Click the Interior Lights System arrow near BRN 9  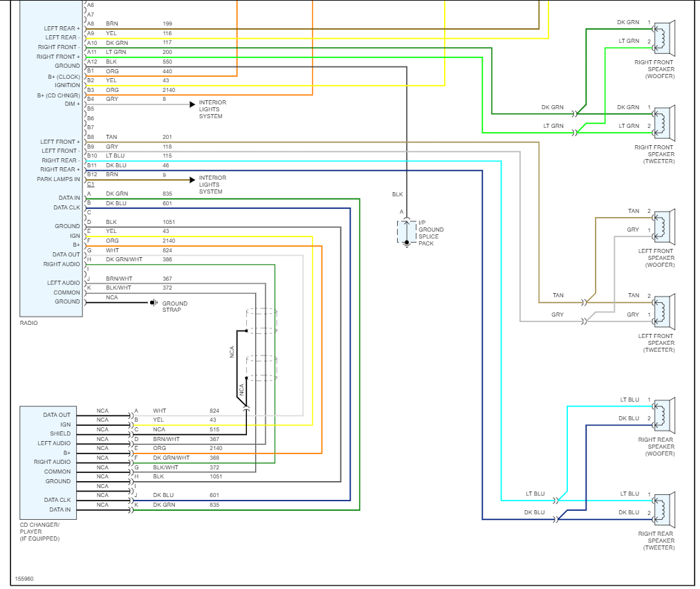192,180
